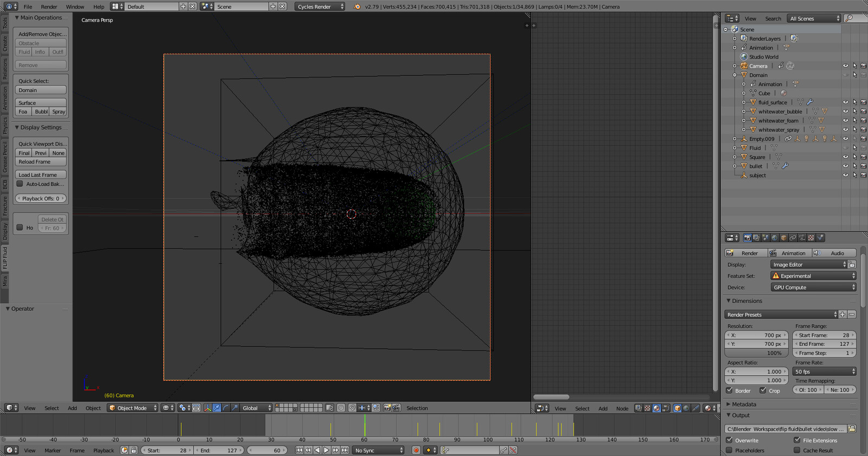Adjust the resolution 100% percentage slider

click(x=756, y=353)
